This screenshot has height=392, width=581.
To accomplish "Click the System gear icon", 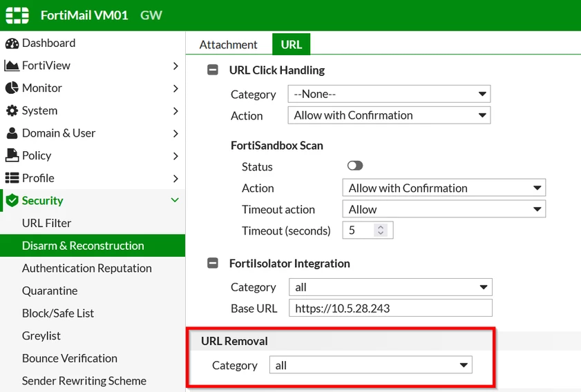I will [x=12, y=110].
